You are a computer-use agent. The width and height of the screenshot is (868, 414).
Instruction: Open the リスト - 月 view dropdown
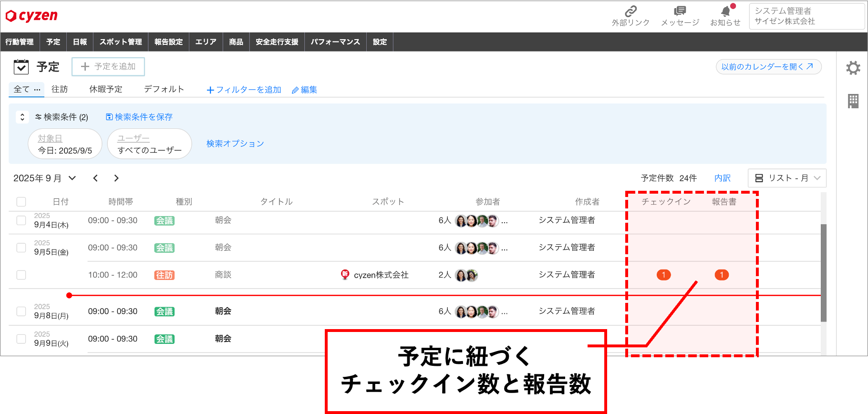coord(787,178)
